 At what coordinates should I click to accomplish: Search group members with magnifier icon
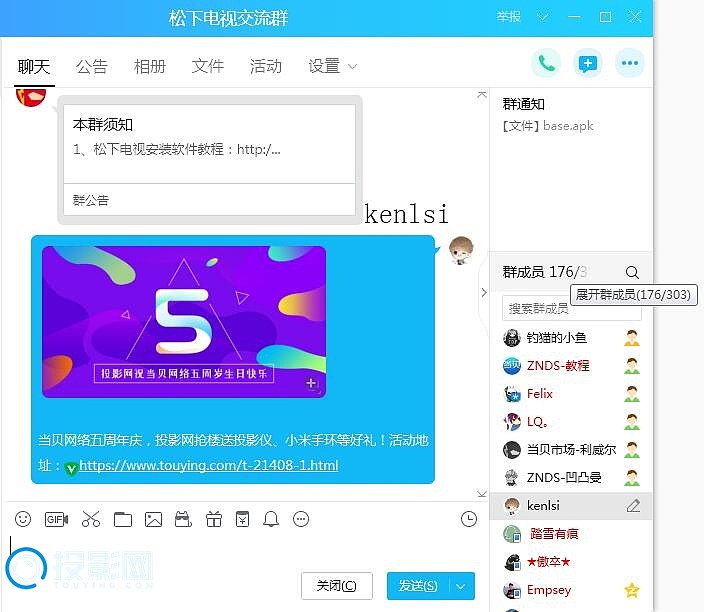632,272
